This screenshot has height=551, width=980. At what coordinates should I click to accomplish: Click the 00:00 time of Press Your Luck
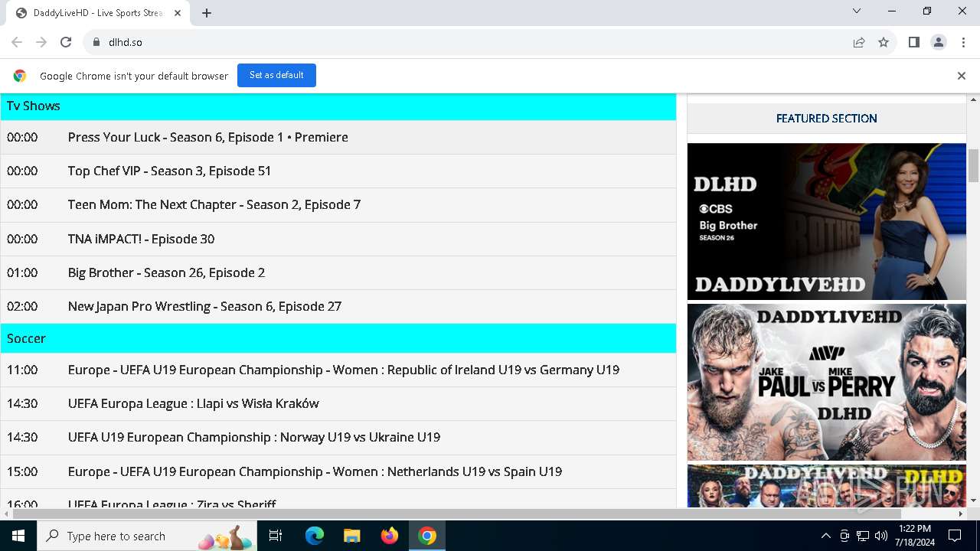[x=22, y=137]
